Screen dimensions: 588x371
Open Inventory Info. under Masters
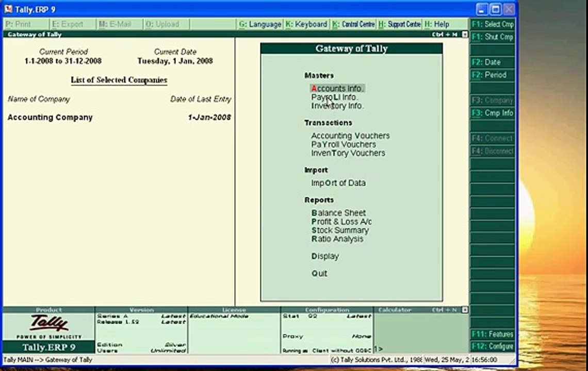(x=337, y=106)
